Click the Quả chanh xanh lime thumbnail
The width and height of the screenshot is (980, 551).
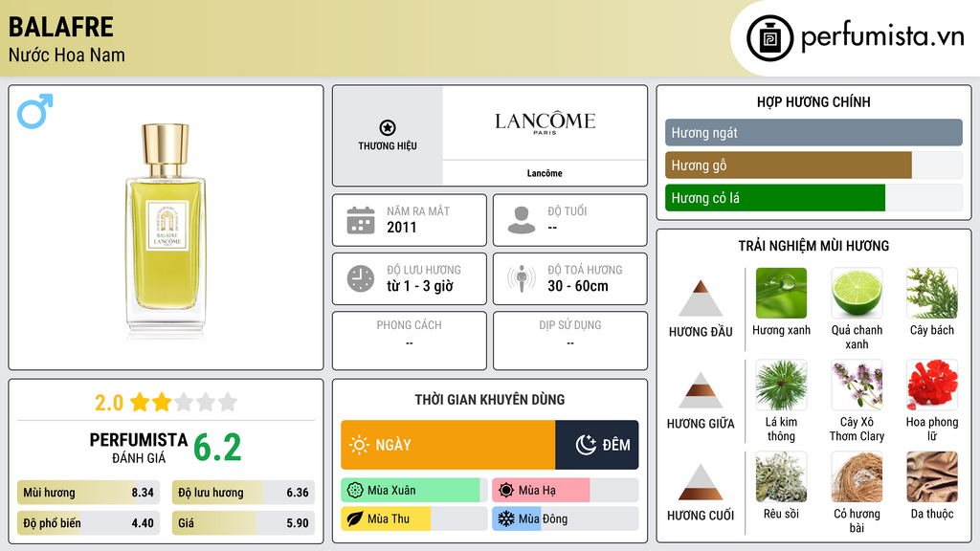click(857, 293)
